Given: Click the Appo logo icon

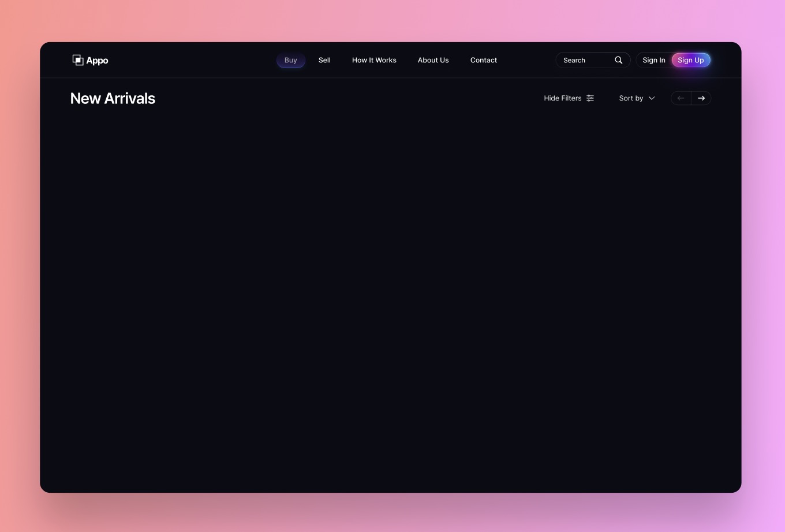Looking at the screenshot, I should pos(78,59).
